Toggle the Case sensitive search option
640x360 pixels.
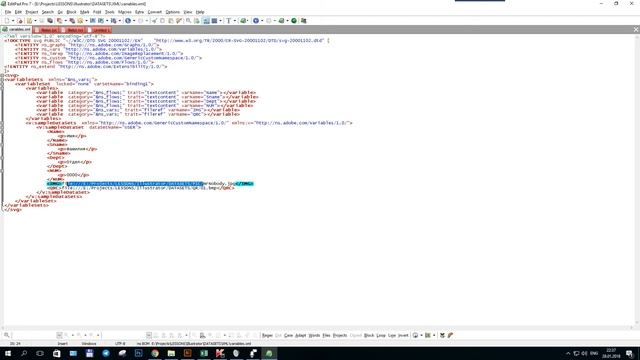point(289,336)
